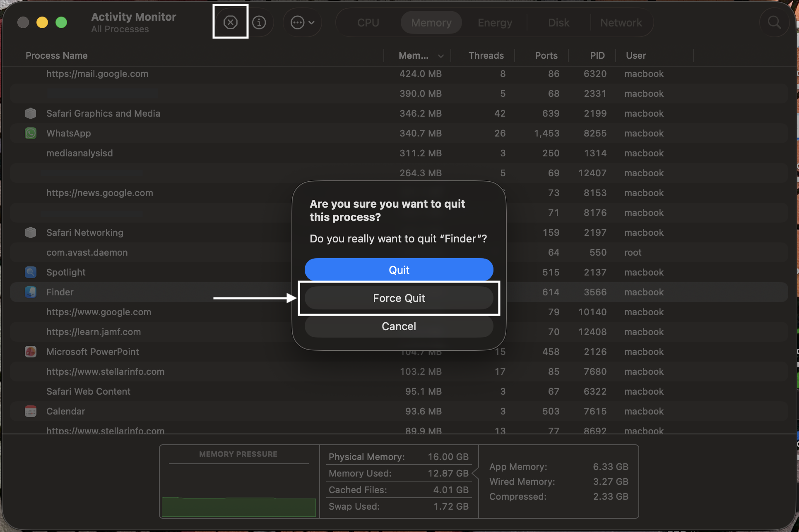
Task: Sort processes by the Threads column
Action: coord(486,55)
